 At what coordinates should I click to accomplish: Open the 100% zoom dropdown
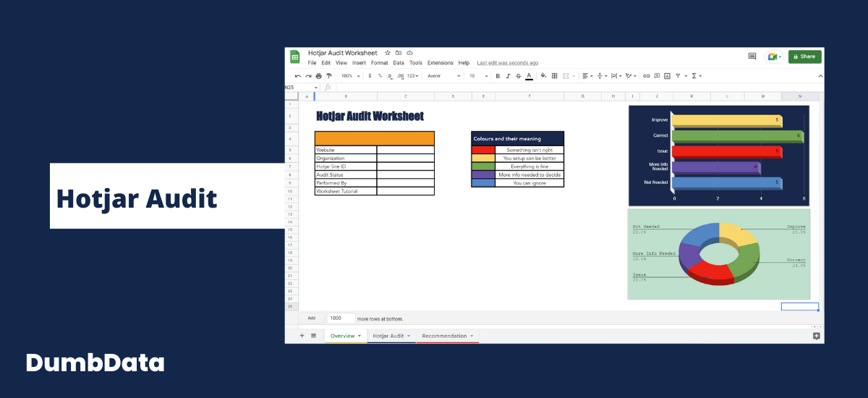coord(350,76)
